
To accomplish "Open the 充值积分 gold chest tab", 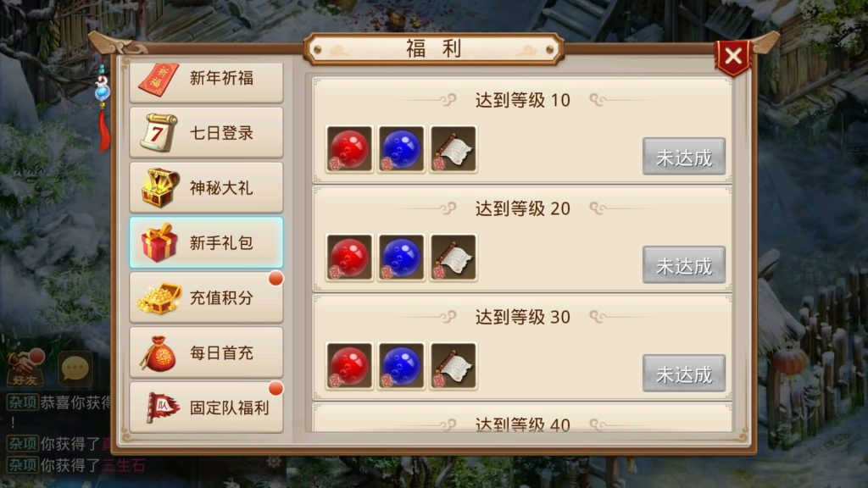I will point(206,297).
